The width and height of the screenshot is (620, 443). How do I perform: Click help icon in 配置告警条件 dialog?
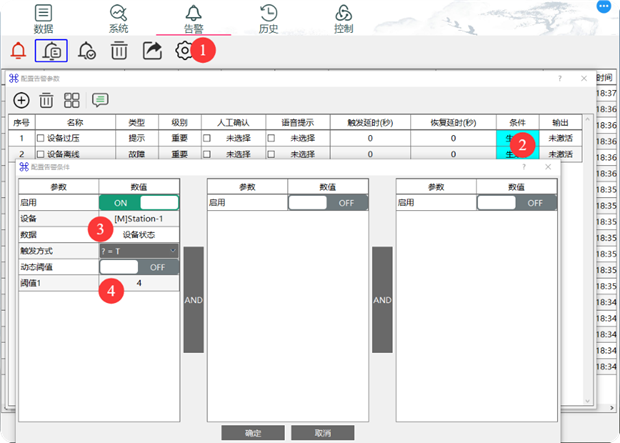524,167
